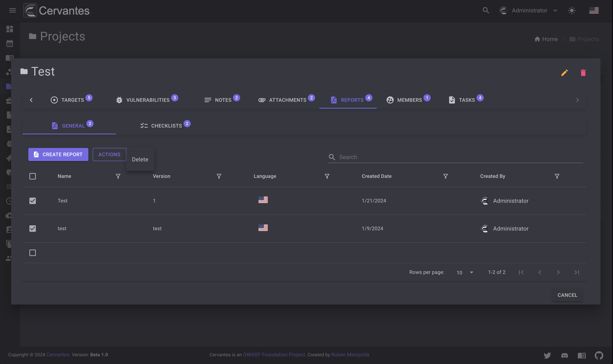
Task: Choose Delete from the Actions menu
Action: pyautogui.click(x=140, y=159)
